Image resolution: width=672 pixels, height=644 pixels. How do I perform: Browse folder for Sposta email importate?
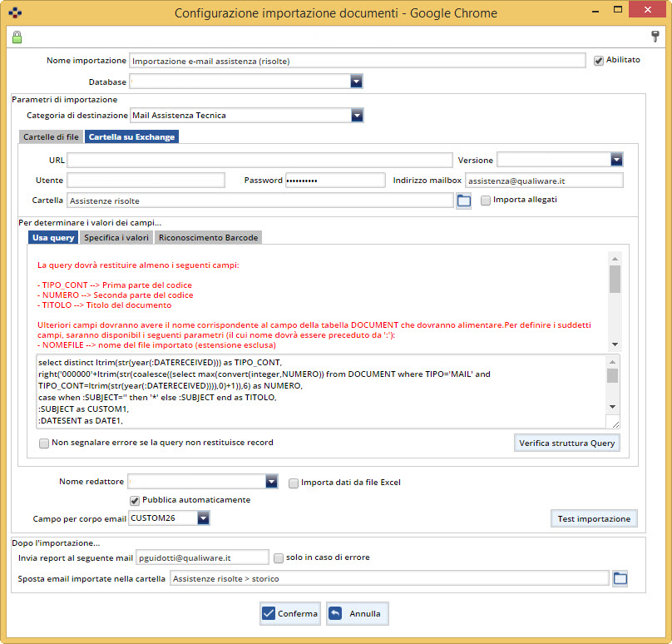(x=620, y=579)
